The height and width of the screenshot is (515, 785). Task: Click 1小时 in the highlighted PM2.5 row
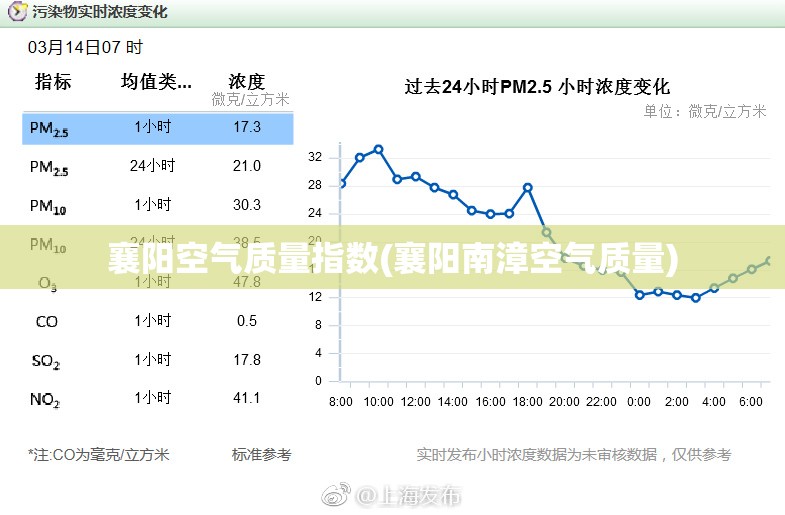(x=153, y=127)
